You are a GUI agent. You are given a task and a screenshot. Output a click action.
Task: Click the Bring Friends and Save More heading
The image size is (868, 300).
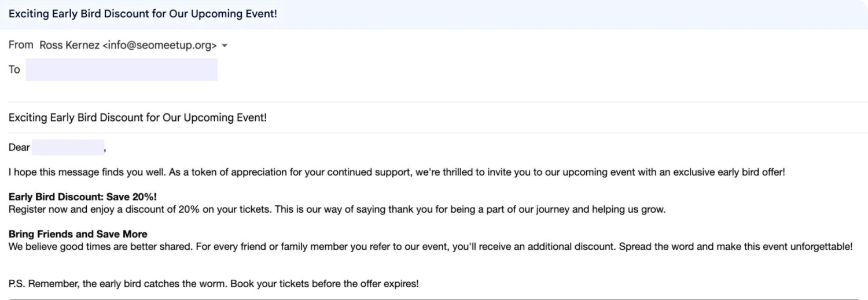pyautogui.click(x=78, y=234)
